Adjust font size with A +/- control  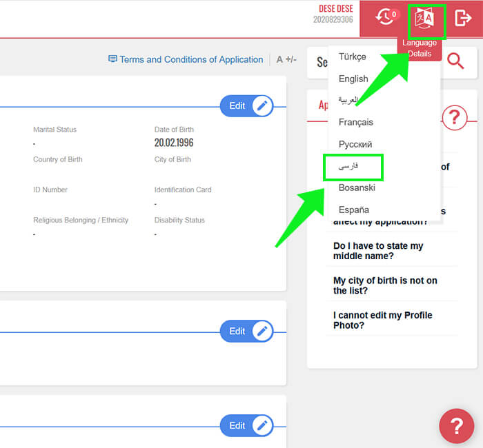(286, 60)
